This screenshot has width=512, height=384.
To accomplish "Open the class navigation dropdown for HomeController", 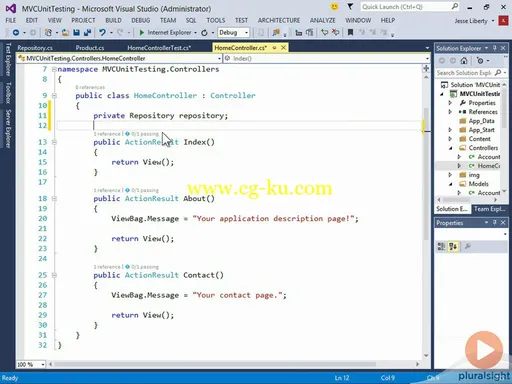I will coord(219,59).
